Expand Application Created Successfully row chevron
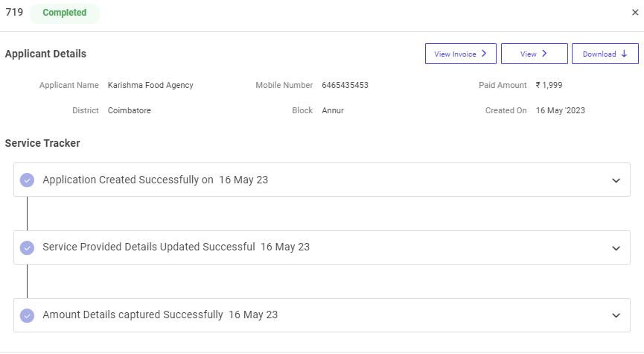 (x=616, y=180)
